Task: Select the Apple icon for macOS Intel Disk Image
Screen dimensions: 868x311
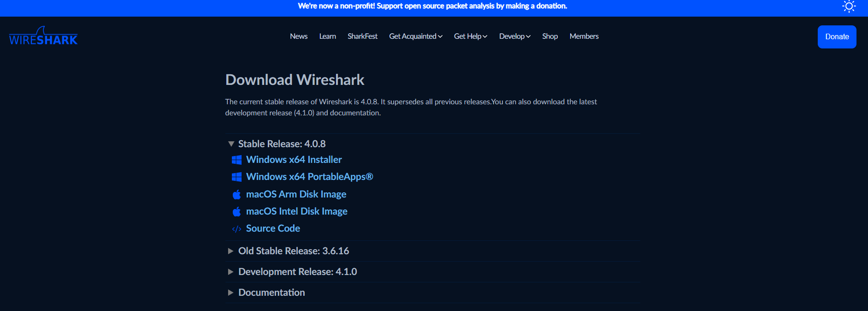Action: coord(236,211)
